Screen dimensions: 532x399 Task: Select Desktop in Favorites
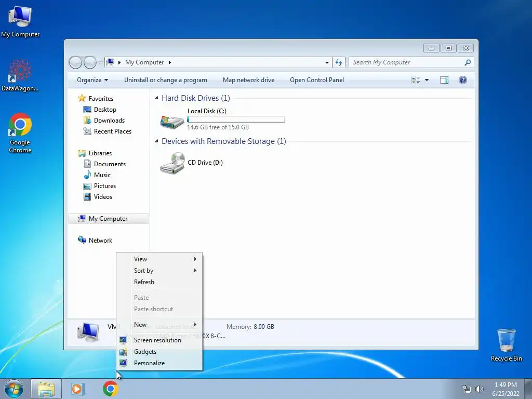pos(105,110)
